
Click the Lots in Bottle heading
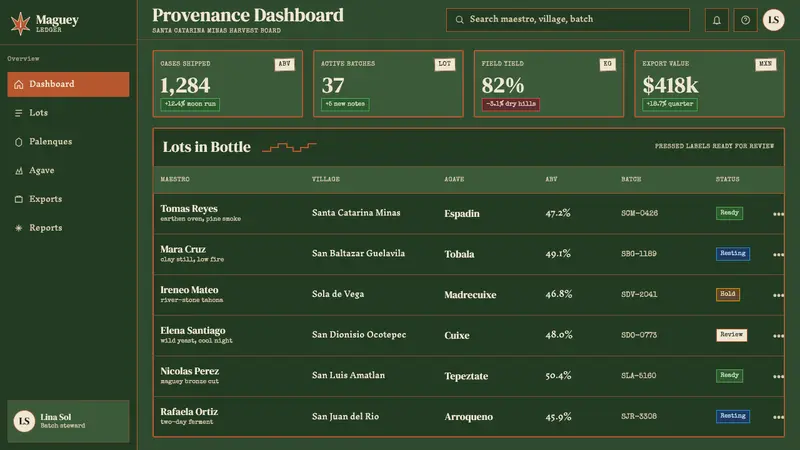[207, 147]
